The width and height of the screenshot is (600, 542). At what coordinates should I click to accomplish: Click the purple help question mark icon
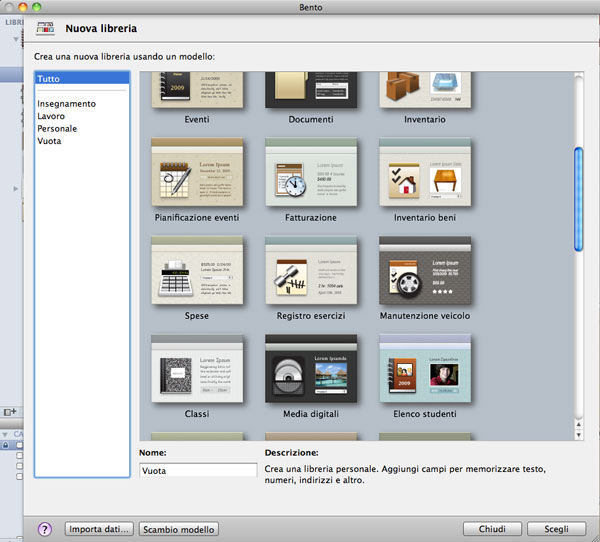tap(44, 529)
